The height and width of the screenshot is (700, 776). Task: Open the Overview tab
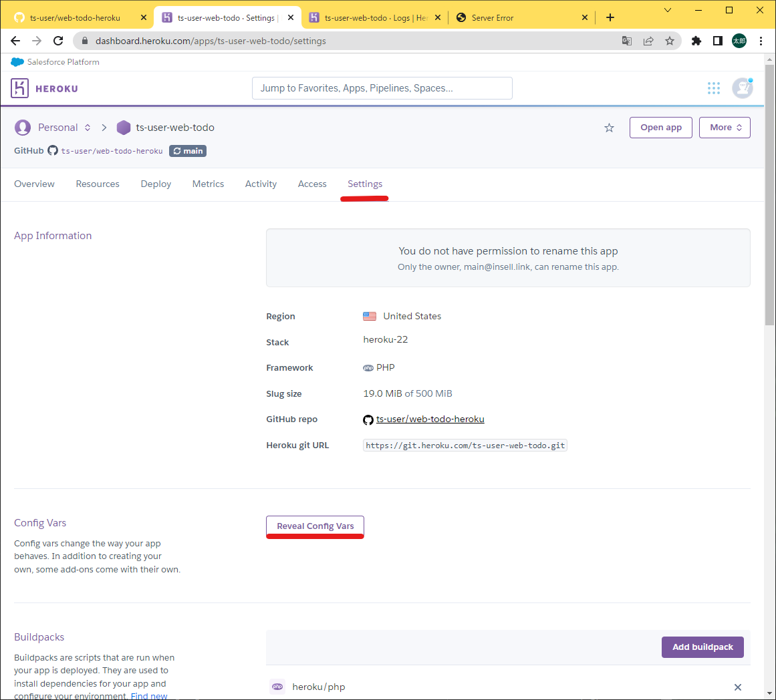point(34,184)
